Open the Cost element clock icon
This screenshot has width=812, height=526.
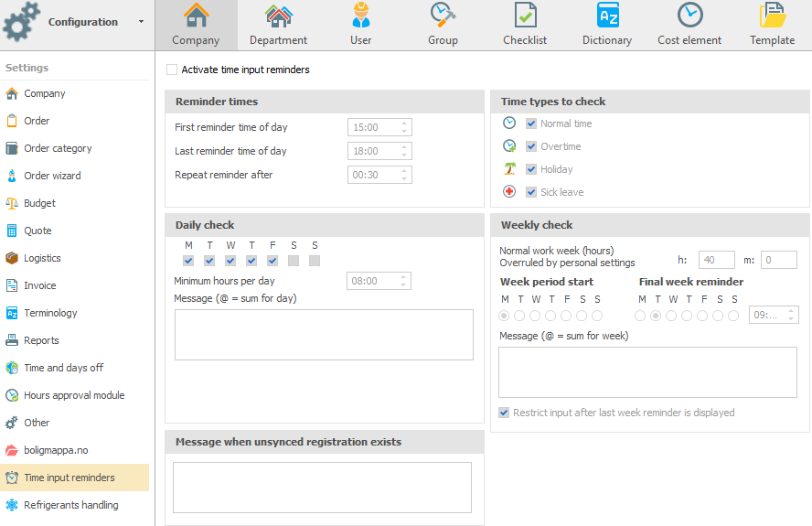pyautogui.click(x=689, y=15)
